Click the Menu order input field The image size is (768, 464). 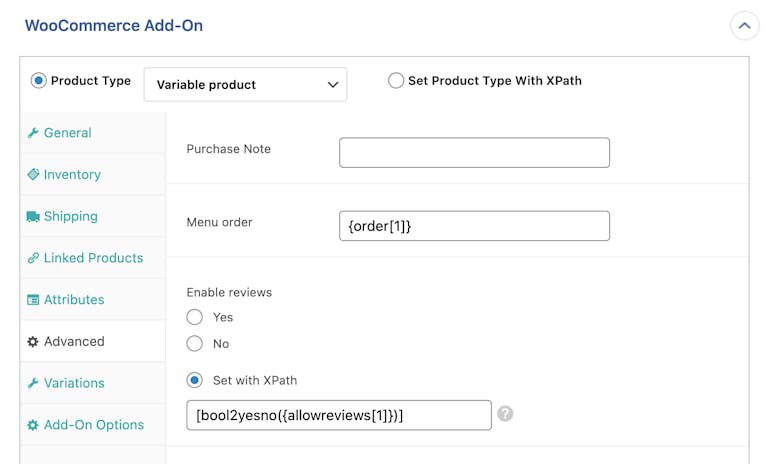click(474, 226)
